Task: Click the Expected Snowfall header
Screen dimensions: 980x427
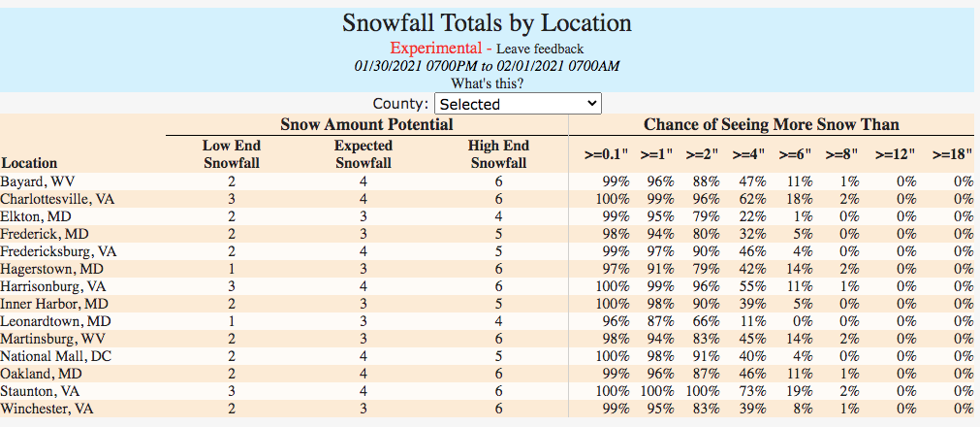Action: point(363,154)
